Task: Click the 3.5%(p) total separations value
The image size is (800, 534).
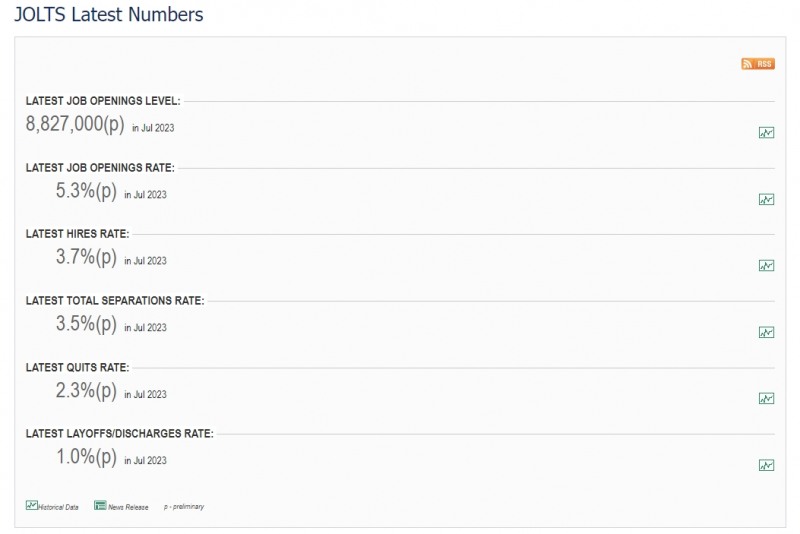Action: tap(86, 323)
